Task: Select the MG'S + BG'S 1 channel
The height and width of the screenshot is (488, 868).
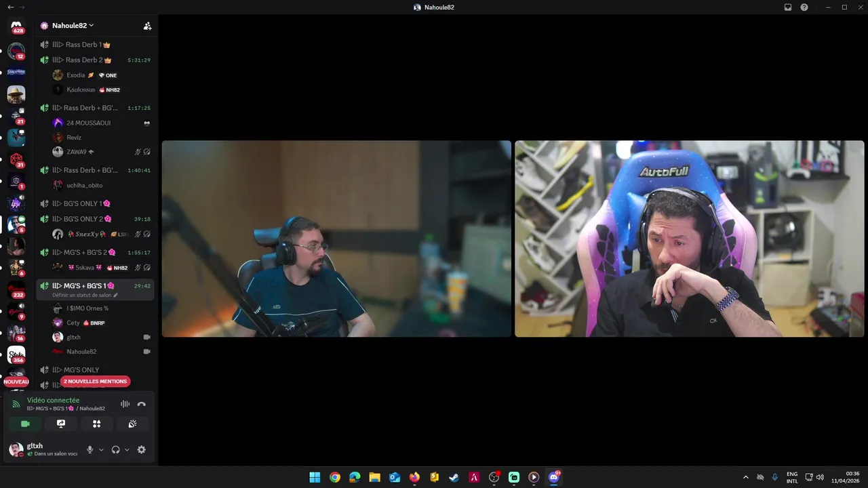Action: [95, 289]
